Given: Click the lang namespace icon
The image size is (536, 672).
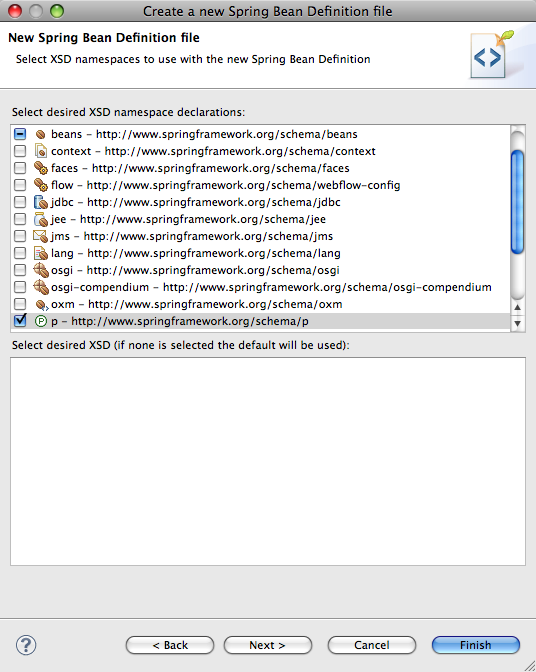Looking at the screenshot, I should click(41, 253).
